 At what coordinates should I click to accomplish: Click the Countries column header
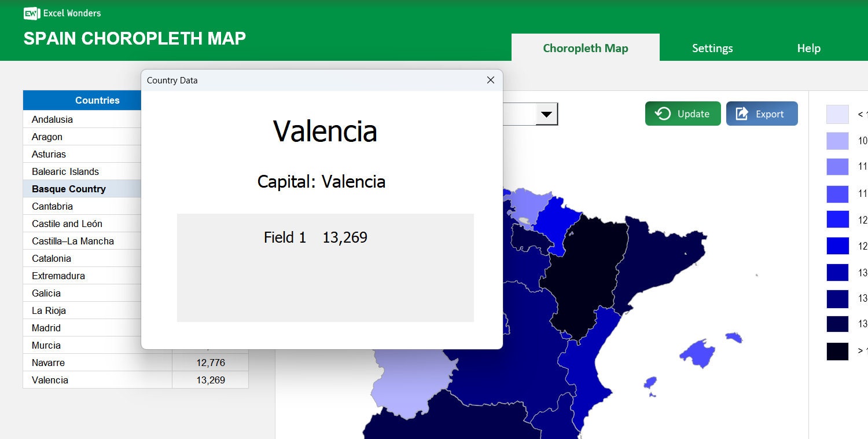(97, 100)
